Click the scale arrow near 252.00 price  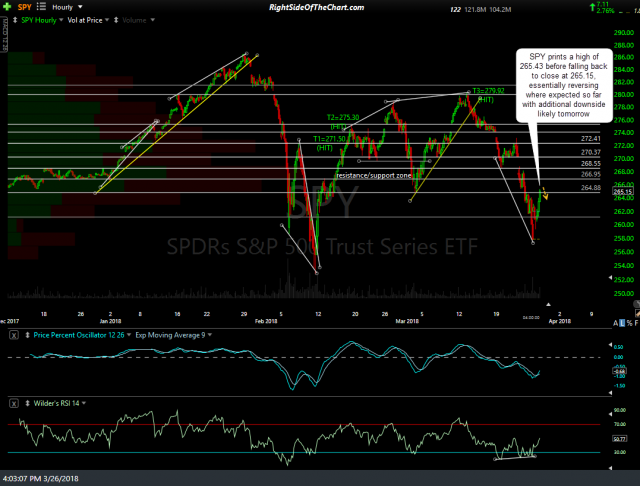(x=611, y=277)
